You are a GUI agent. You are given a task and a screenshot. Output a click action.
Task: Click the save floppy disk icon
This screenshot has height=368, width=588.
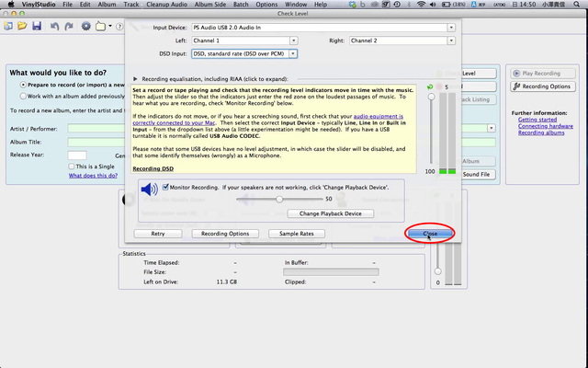coord(36,26)
